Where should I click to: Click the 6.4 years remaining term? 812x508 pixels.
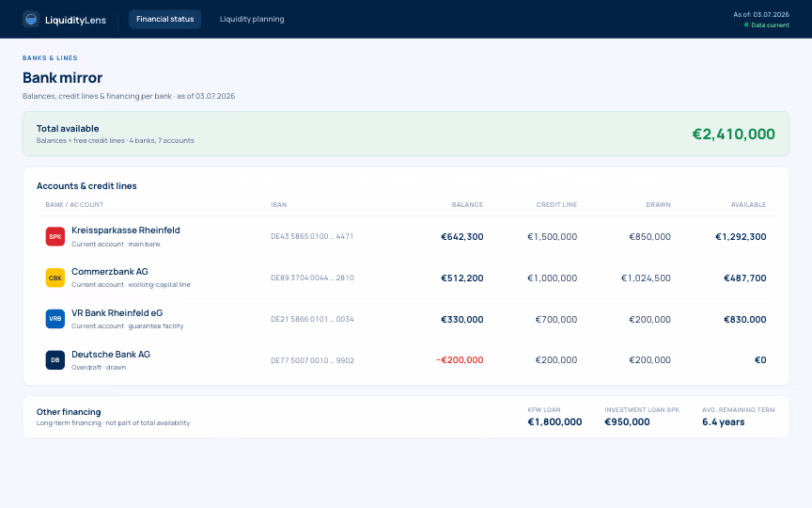click(724, 422)
